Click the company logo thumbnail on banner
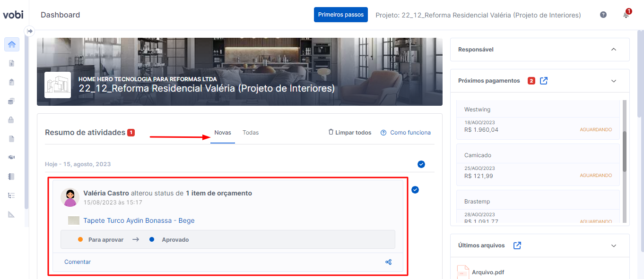This screenshot has width=644, height=279. 58,85
